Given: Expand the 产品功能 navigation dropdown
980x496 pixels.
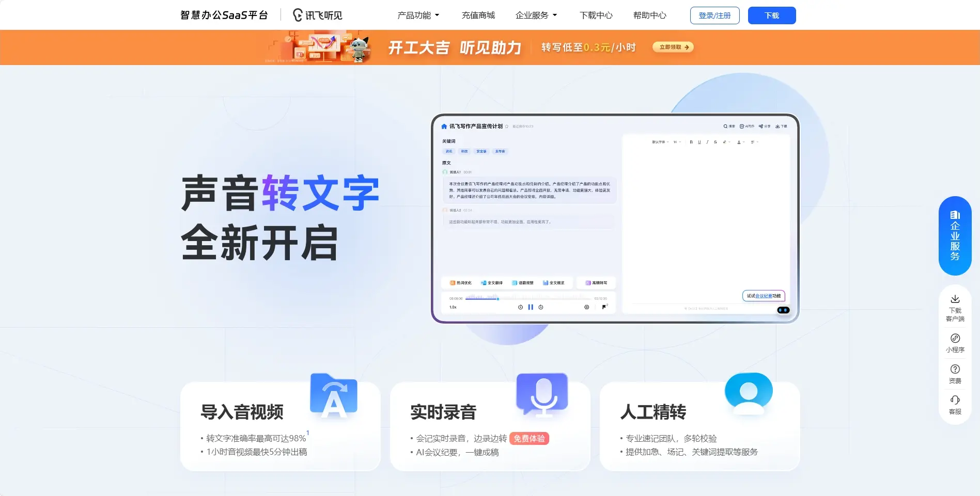Looking at the screenshot, I should pos(417,15).
